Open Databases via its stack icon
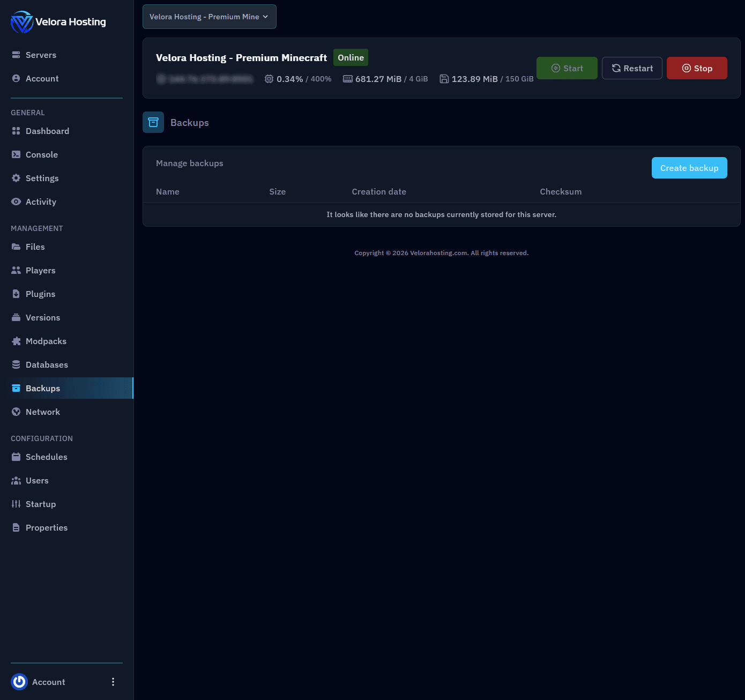745x700 pixels. click(16, 364)
